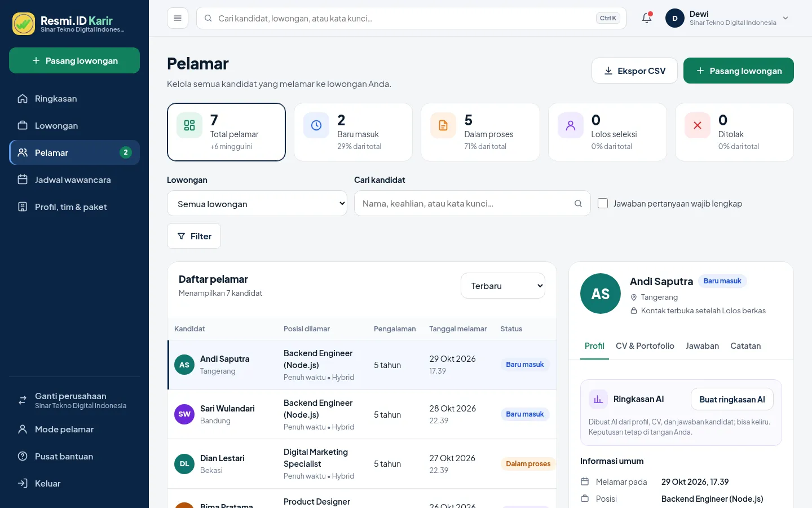Select the Sari Wulandari candidate name
Viewport: 812px width, 508px height.
coord(227,409)
